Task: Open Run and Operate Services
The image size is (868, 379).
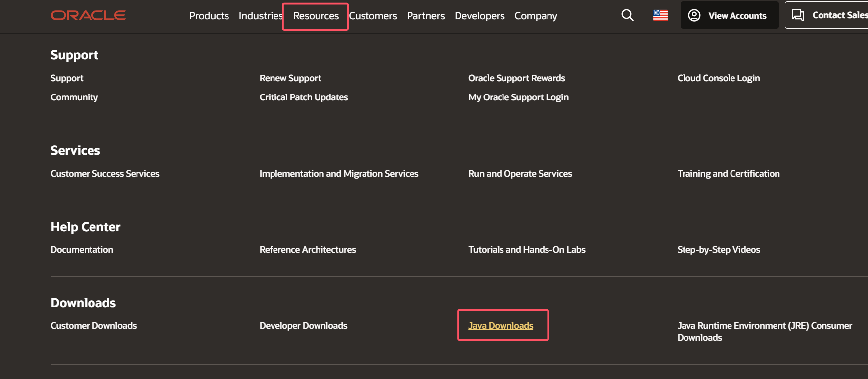Action: (x=520, y=174)
